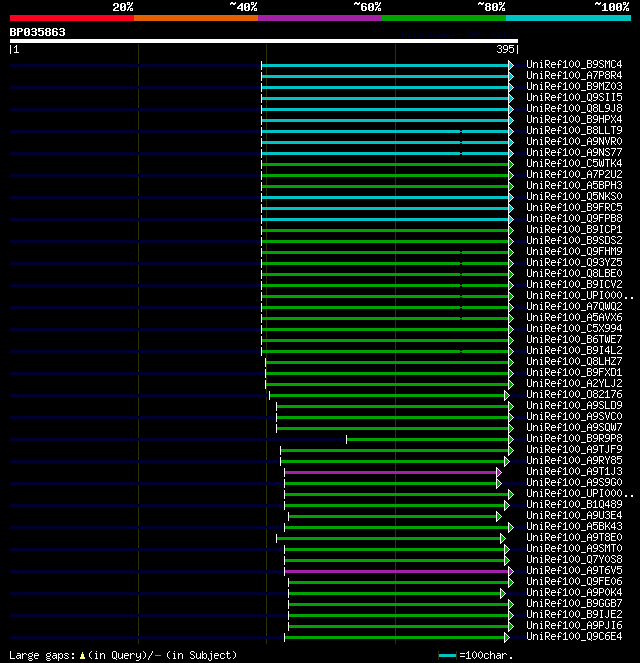Select the UniRef100_A9SQW7 label
The height and width of the screenshot is (663, 640).
click(574, 427)
